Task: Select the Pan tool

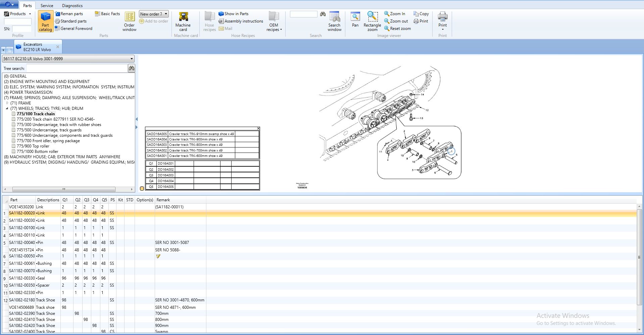Action: pos(355,19)
